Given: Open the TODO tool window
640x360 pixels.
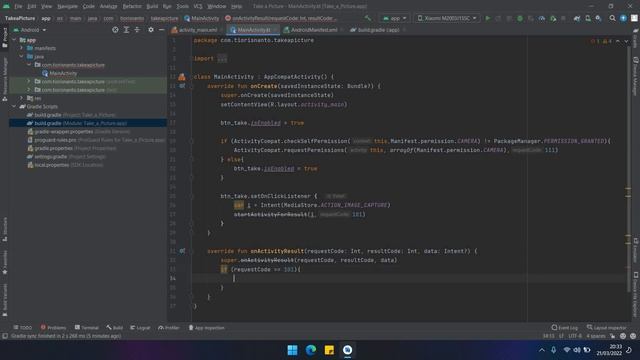Looking at the screenshot, I should pyautogui.click(x=22, y=328).
